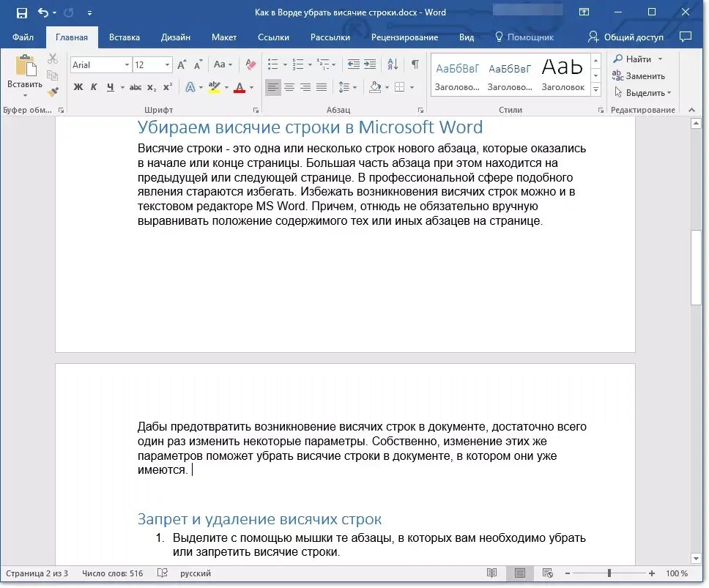Open the Файл tab
The image size is (709, 588).
[23, 37]
